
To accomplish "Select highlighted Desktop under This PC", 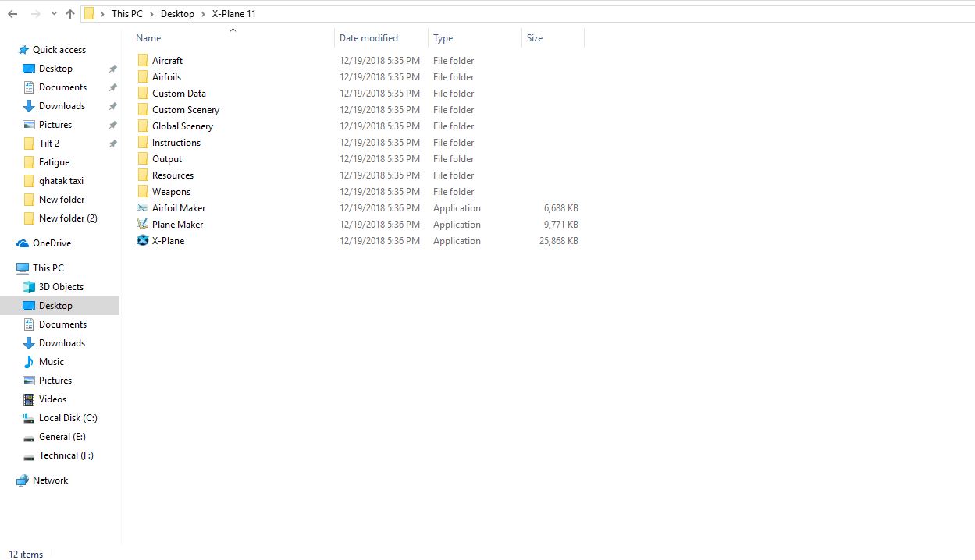I will click(55, 306).
